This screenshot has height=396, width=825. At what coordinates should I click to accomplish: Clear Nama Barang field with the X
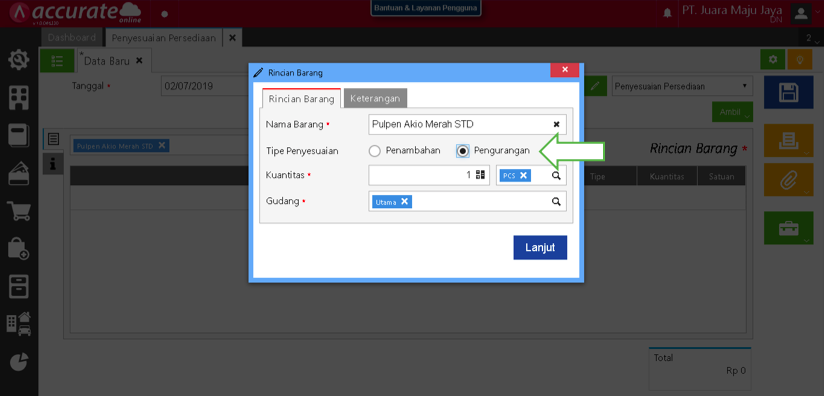click(x=556, y=125)
